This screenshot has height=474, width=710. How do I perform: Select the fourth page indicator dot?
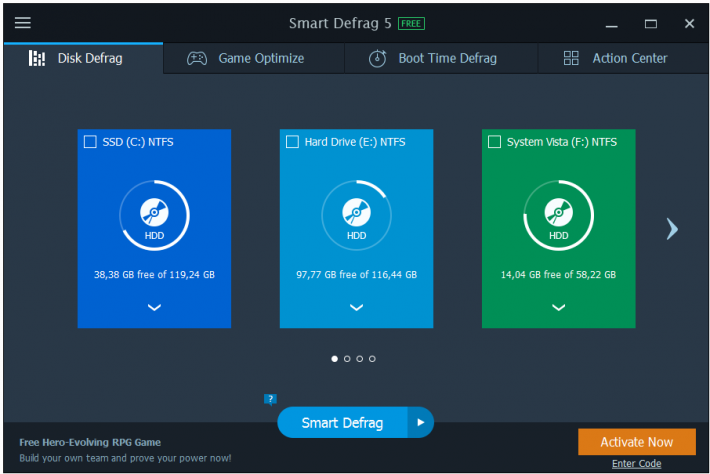[372, 359]
